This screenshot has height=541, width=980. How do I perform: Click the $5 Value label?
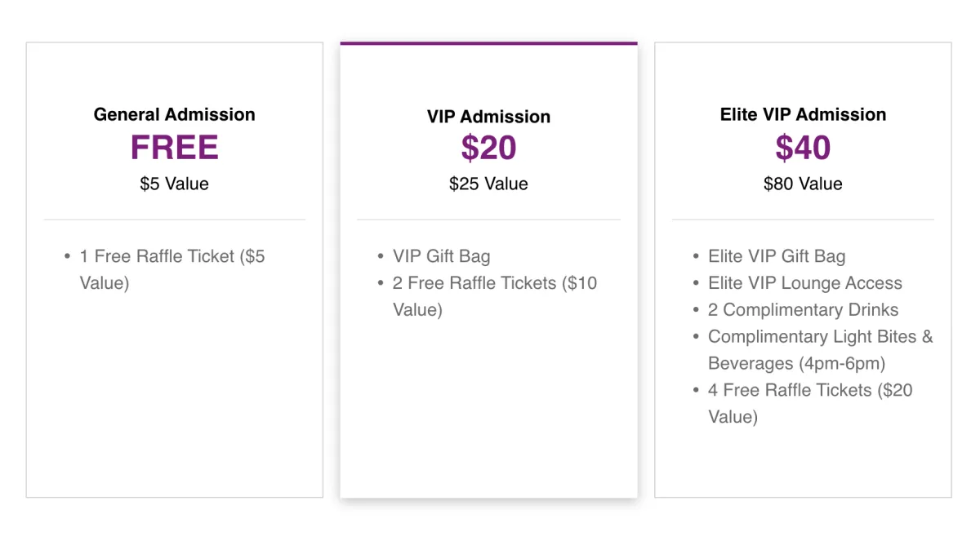point(174,184)
